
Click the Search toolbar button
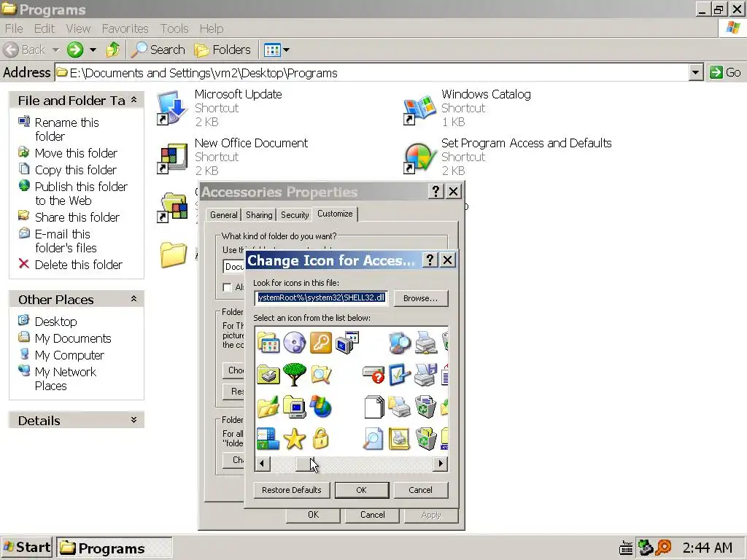(x=158, y=50)
